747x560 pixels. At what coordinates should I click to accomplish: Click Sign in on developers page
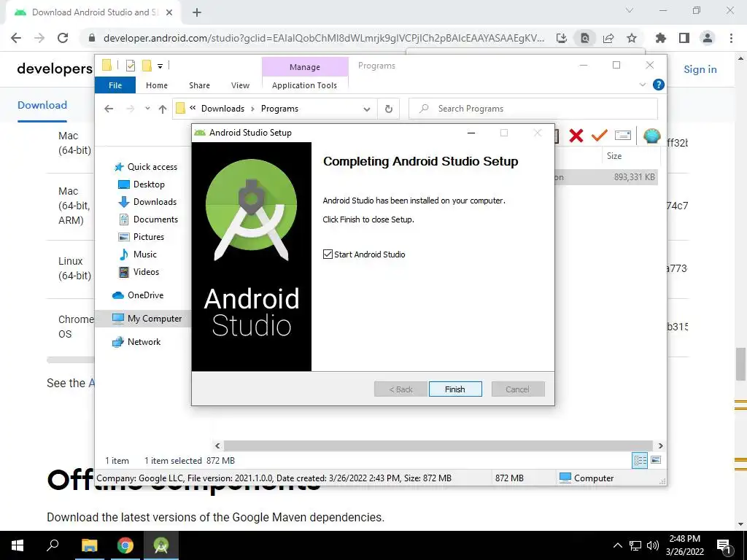pos(700,69)
